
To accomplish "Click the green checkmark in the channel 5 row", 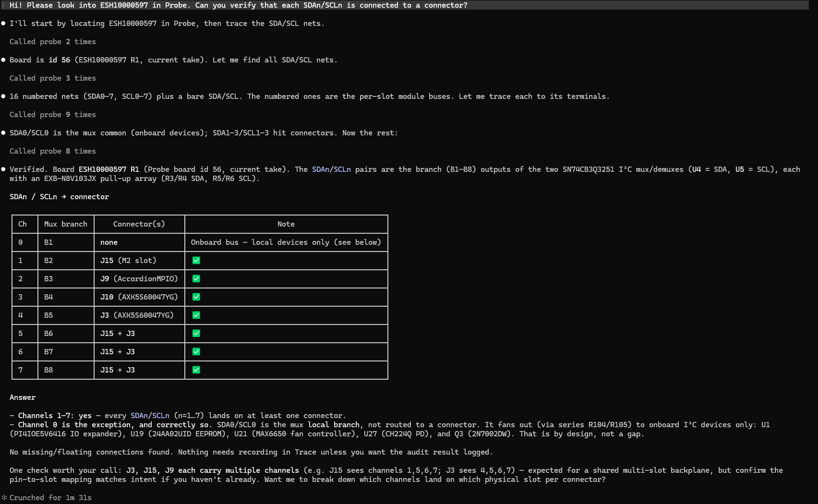I will (x=196, y=334).
